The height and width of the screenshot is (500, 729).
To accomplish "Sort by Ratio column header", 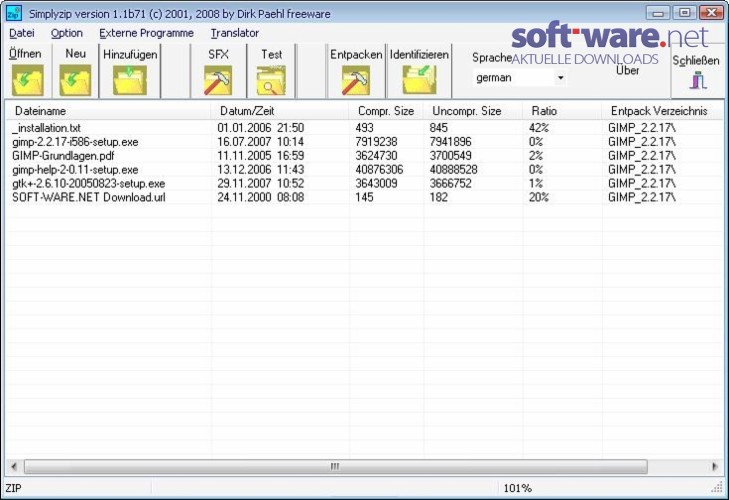I will [562, 111].
